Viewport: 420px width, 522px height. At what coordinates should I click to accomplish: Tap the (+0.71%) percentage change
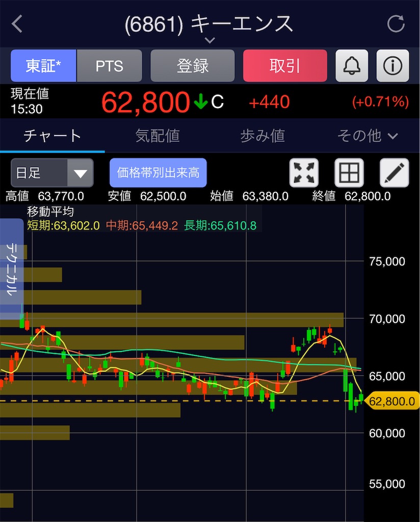click(380, 102)
